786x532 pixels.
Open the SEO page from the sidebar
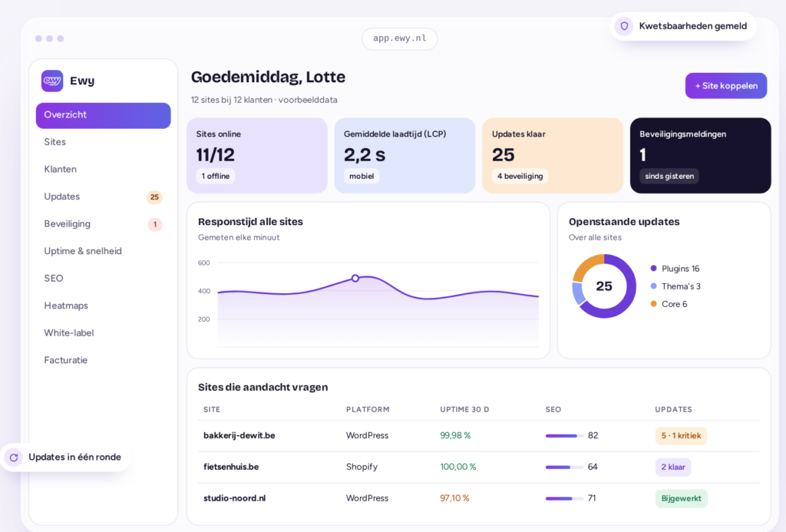coord(104,279)
